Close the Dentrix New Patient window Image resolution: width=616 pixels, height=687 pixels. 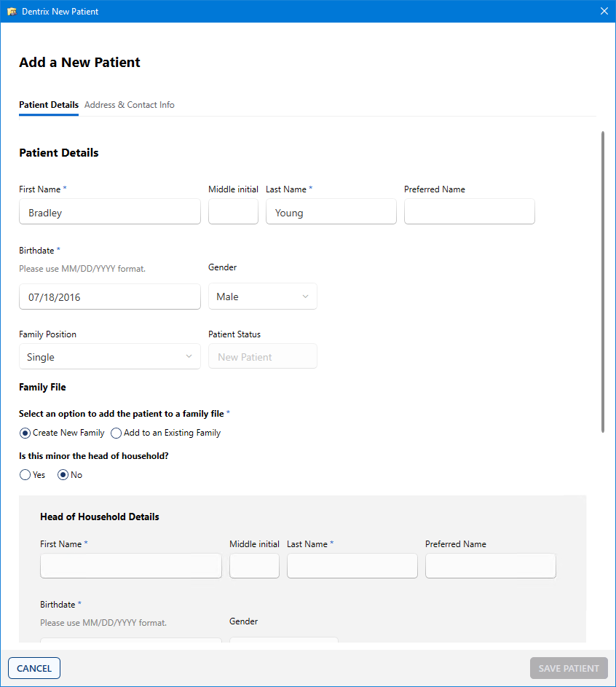[604, 11]
